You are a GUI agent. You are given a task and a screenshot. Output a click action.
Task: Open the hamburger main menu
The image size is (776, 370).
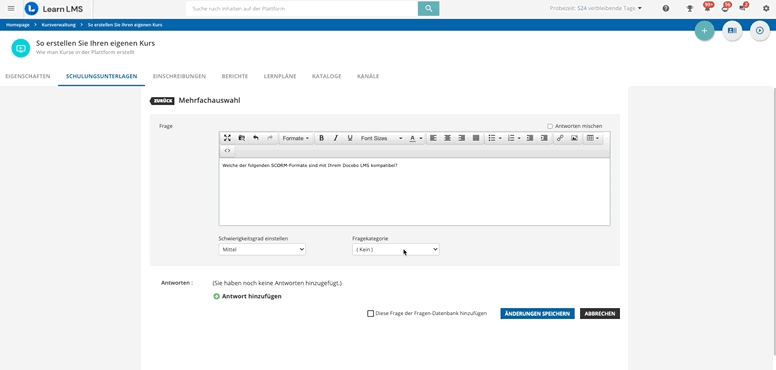11,8
